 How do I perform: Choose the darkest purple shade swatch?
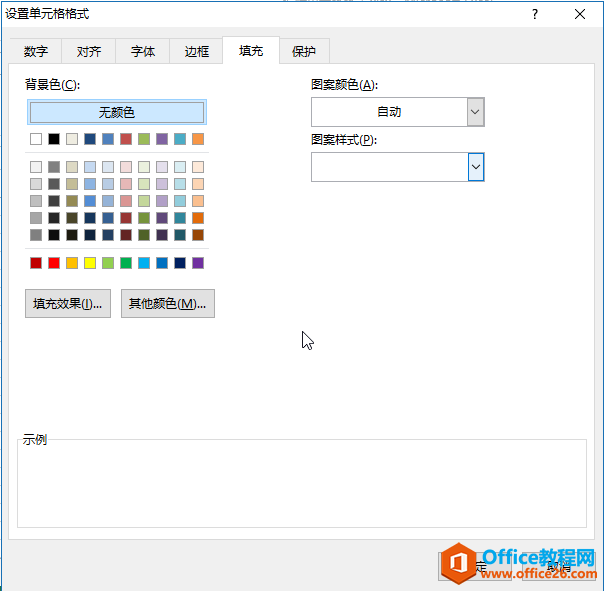click(162, 235)
